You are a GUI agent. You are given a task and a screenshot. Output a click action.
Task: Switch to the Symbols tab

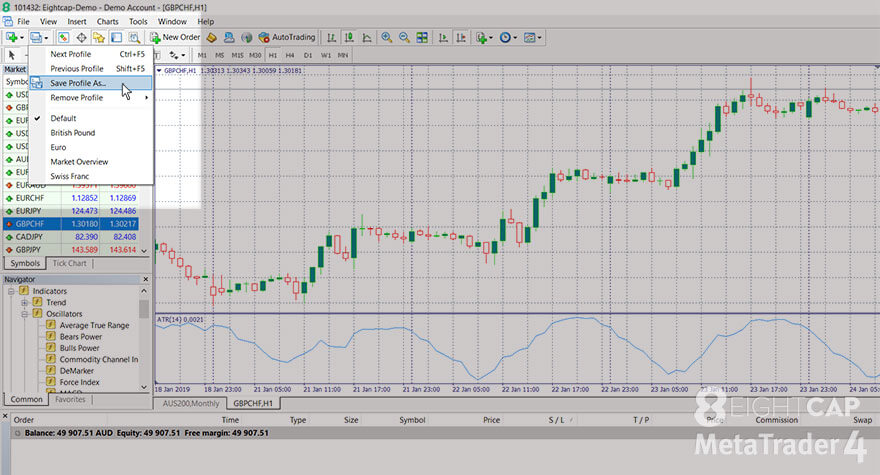(x=25, y=263)
